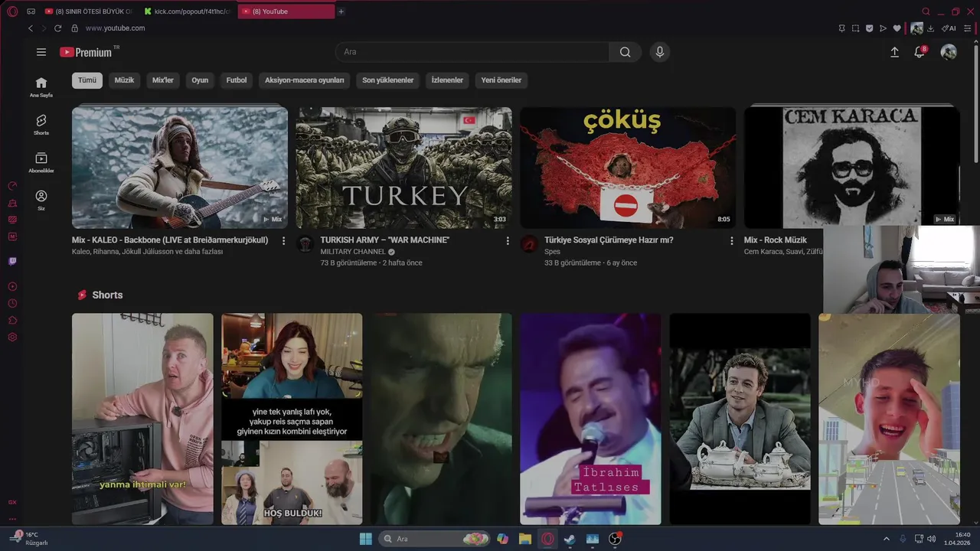Open HOŞ BULDUK short thumbnail
Viewport: 980px width, 551px height.
[292, 419]
